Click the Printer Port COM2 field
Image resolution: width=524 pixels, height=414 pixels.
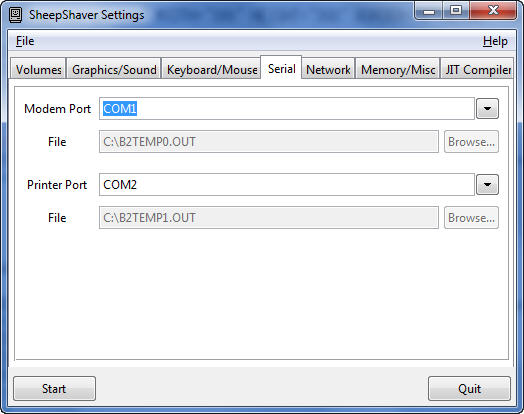[287, 184]
